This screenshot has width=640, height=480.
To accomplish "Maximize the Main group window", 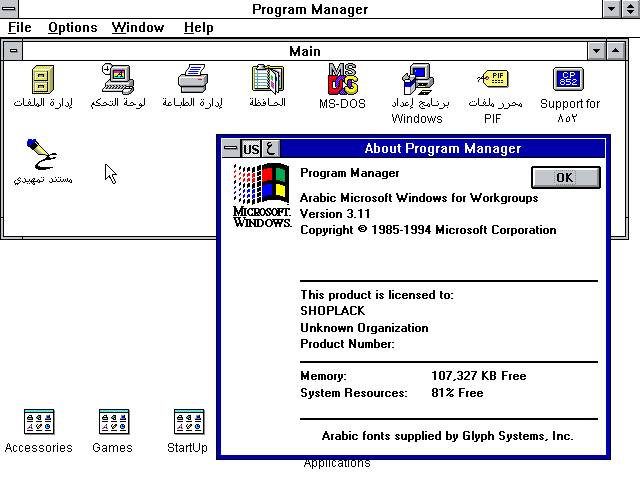I will pyautogui.click(x=616, y=51).
